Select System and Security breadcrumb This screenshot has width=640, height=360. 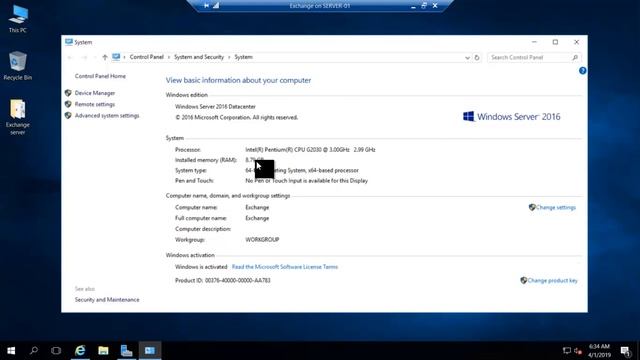tap(199, 57)
